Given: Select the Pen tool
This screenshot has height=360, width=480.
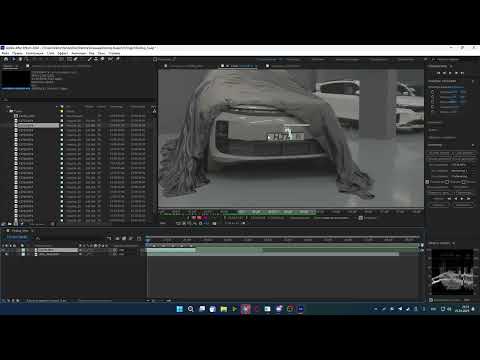Looking at the screenshot, I should 76,59.
